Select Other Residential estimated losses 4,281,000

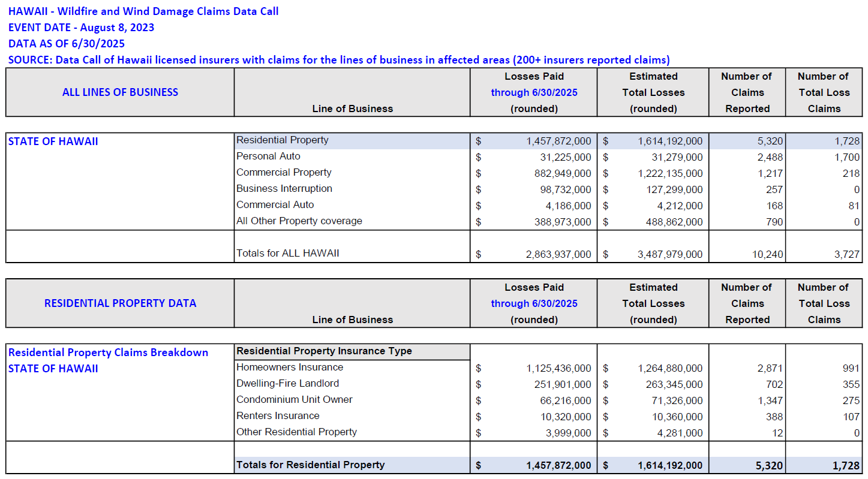(680, 433)
